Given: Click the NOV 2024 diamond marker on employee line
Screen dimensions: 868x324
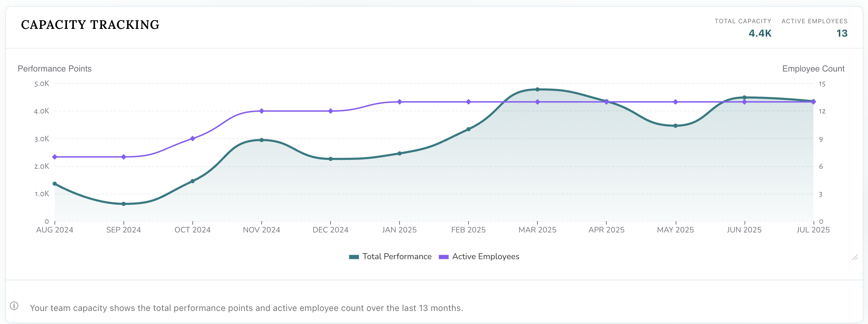Looking at the screenshot, I should pos(261,111).
